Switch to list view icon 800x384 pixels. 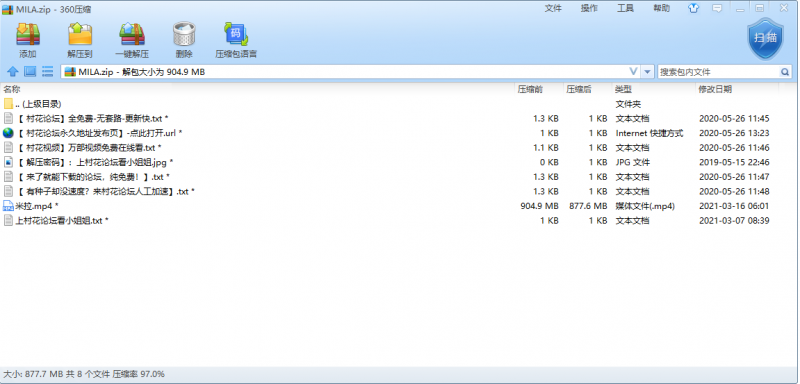pos(47,72)
